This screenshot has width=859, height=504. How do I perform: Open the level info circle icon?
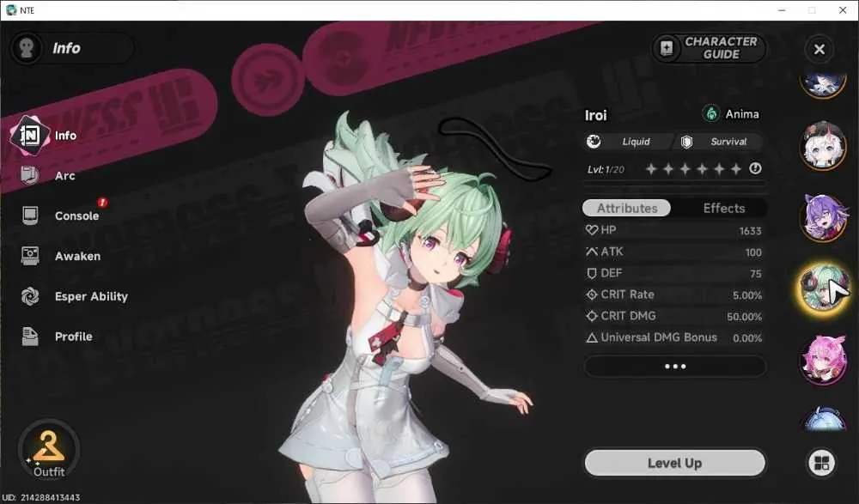(755, 169)
